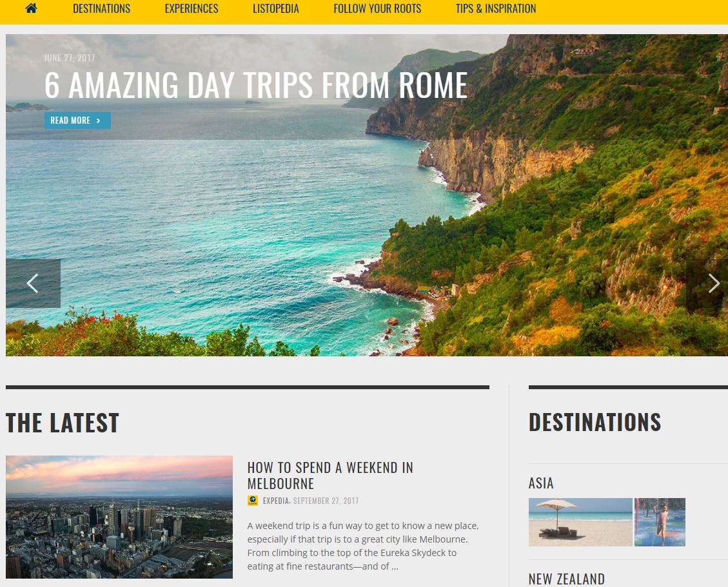Open Follow Your Roots menu item
This screenshot has width=728, height=587.
(x=377, y=9)
